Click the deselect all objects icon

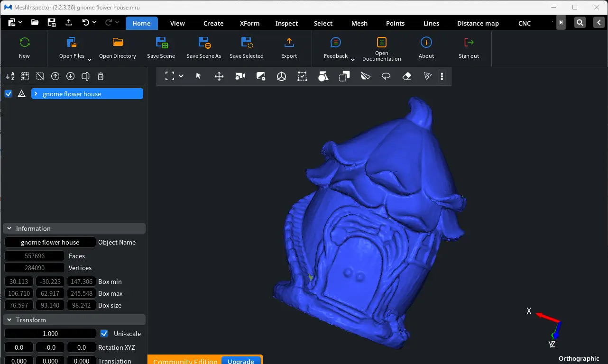(40, 76)
